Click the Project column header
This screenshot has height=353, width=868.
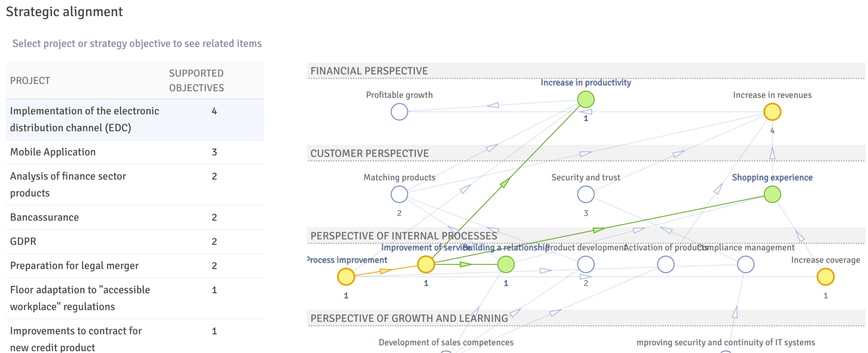(30, 80)
